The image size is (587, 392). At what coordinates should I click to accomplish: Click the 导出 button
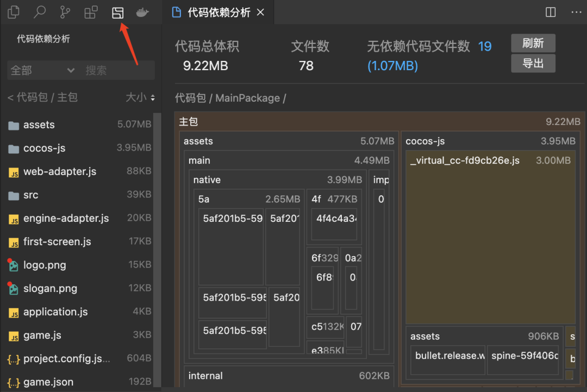tap(533, 63)
